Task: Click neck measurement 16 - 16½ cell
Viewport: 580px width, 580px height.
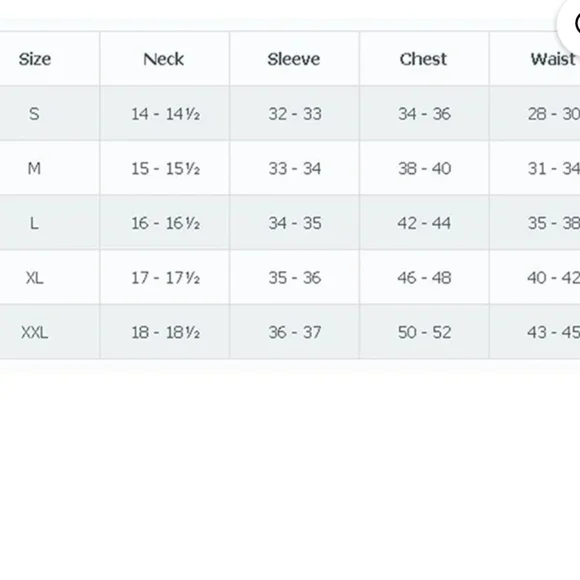Action: tap(164, 223)
